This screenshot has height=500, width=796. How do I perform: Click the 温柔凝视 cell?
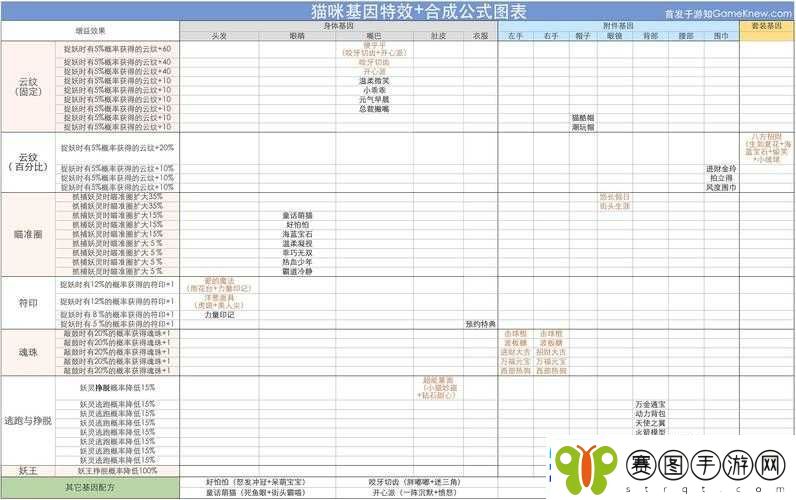pyautogui.click(x=297, y=243)
